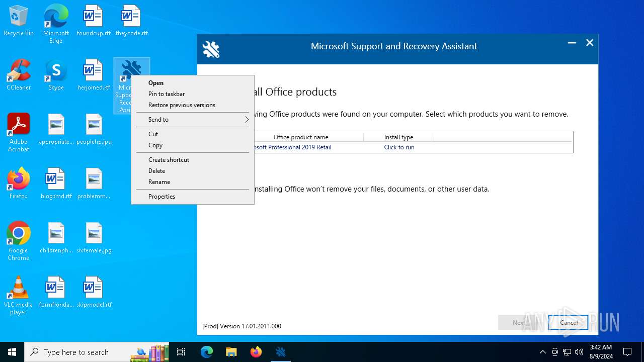Select herjoined.rtf file on desktop
The image size is (644, 362).
pyautogui.click(x=94, y=75)
